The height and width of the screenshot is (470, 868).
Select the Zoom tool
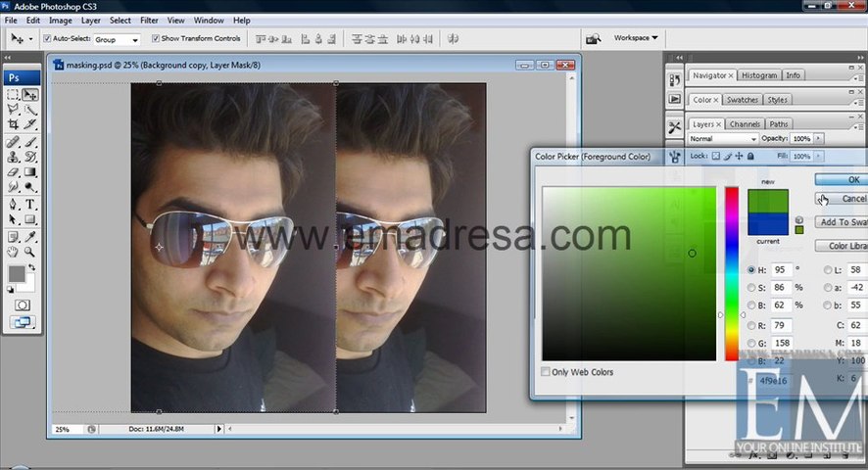point(30,252)
